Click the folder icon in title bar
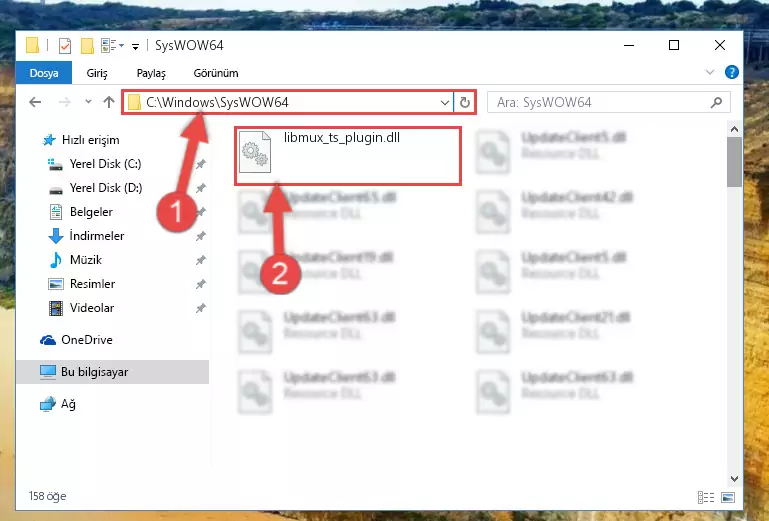 [32, 45]
